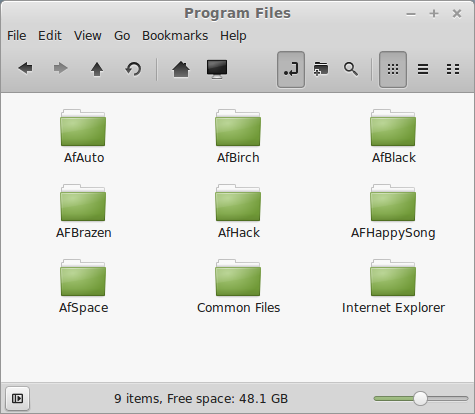475x414 pixels.
Task: Open the Go menu
Action: 122,36
